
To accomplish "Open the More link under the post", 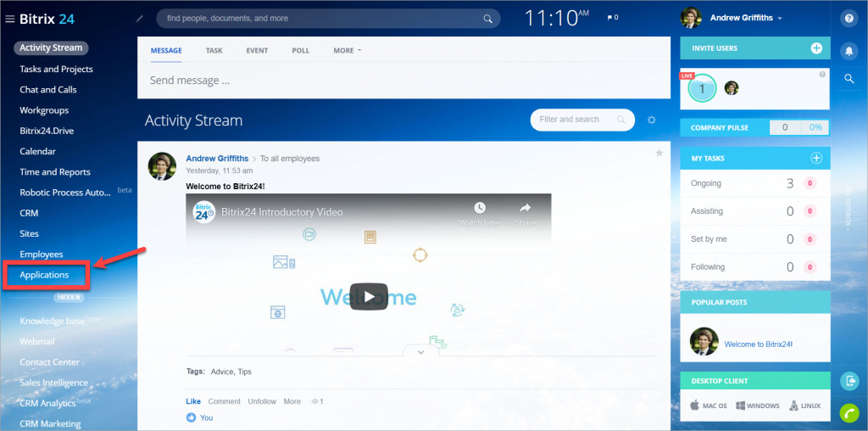I will coord(292,401).
